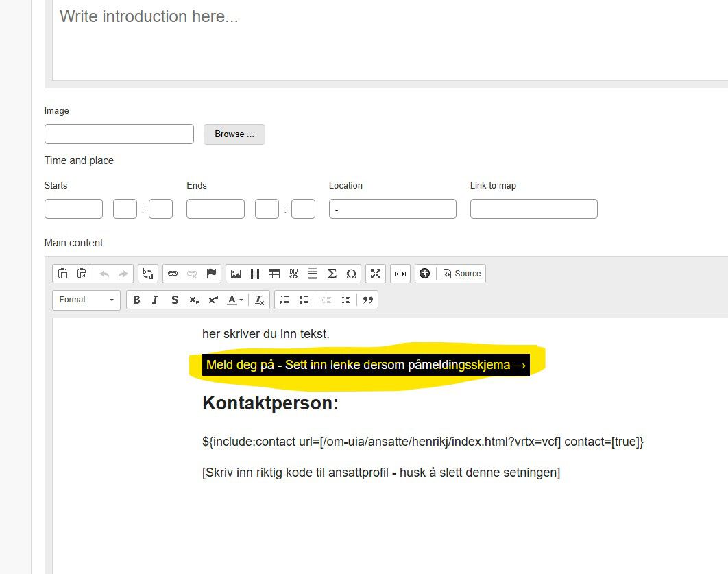
Task: Click the 'Skriv inn riktig kode' sentence
Action: [x=381, y=473]
